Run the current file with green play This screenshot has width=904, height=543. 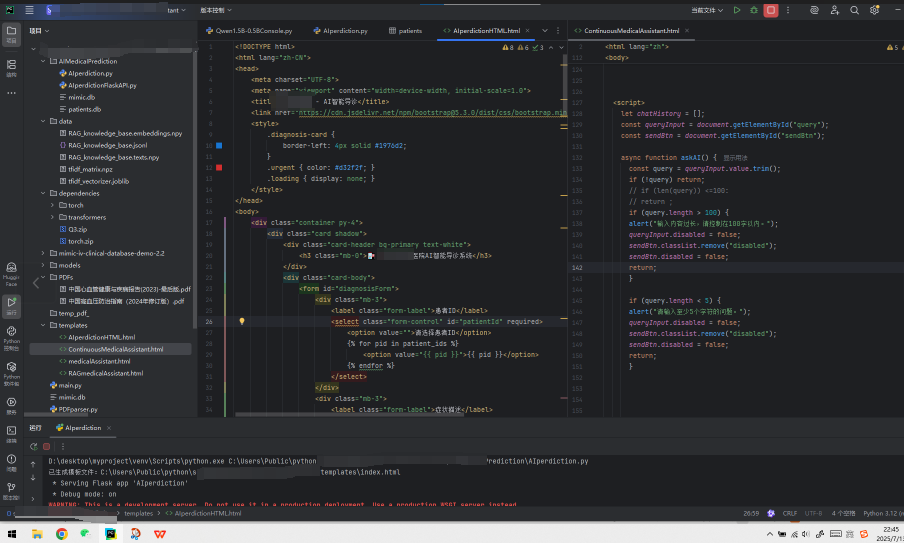click(x=737, y=10)
